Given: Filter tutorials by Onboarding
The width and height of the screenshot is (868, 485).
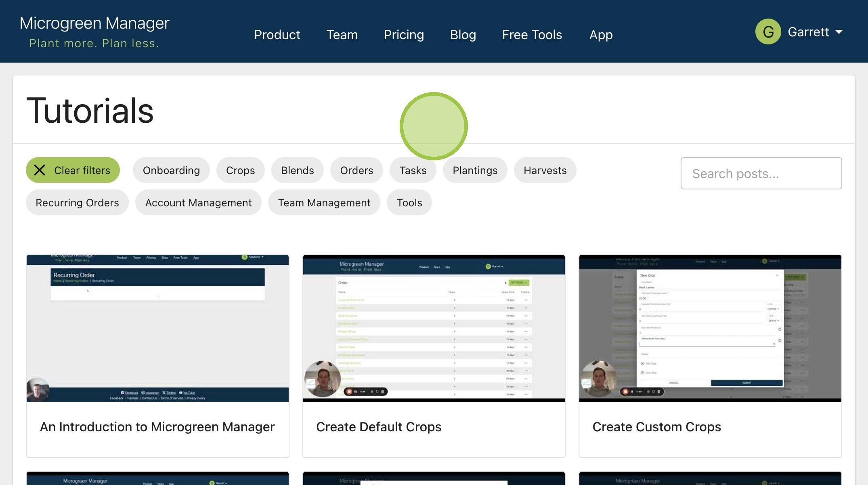Looking at the screenshot, I should tap(171, 170).
